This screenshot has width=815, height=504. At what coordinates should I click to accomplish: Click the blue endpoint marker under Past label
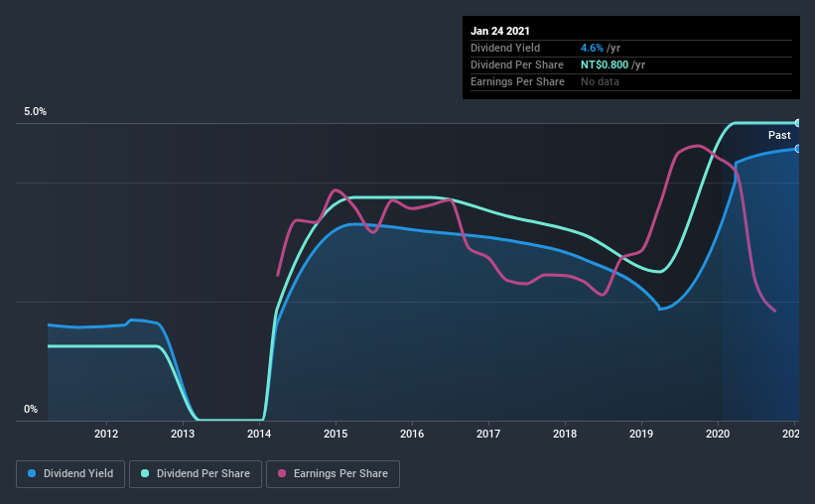coord(797,149)
